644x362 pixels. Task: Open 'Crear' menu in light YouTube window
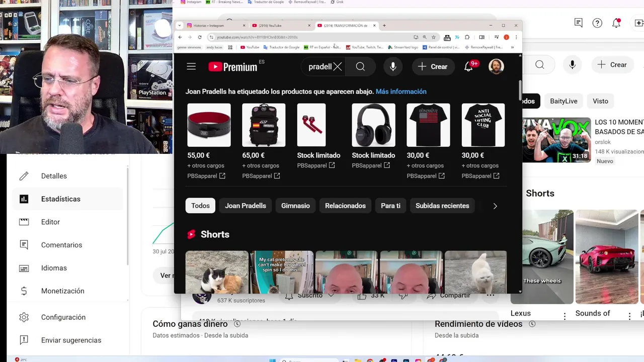612,64
